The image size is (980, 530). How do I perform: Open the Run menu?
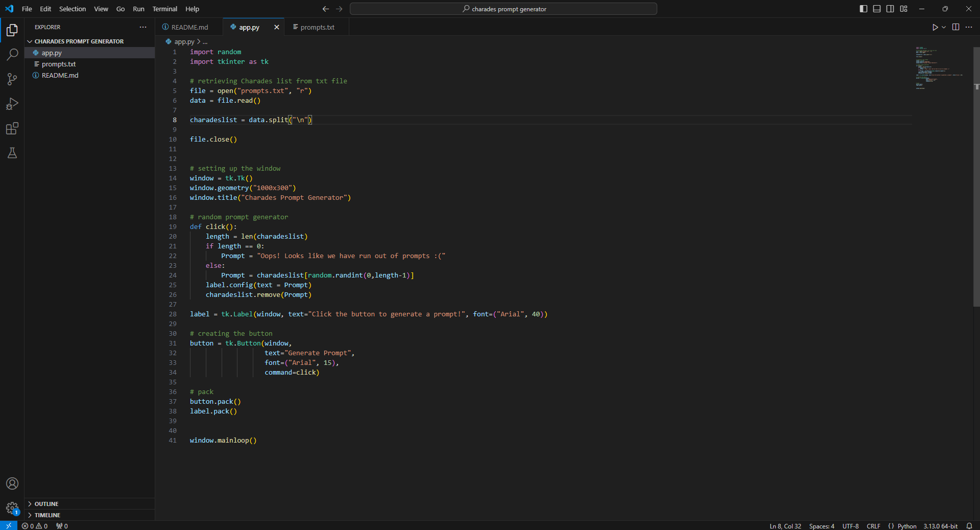(138, 9)
